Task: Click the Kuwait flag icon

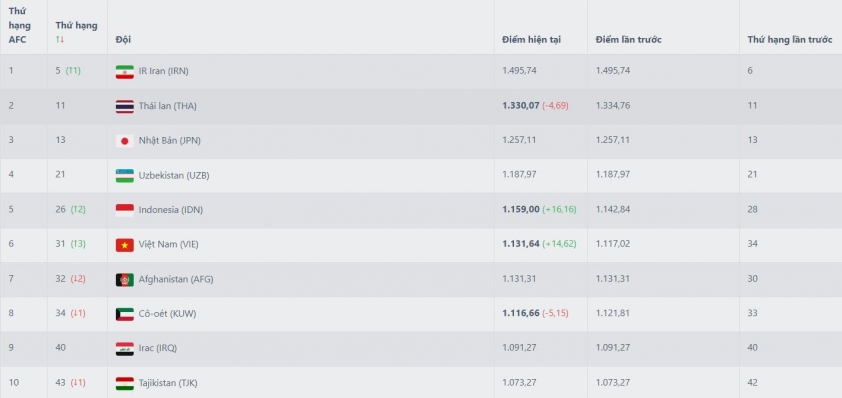Action: (x=125, y=314)
